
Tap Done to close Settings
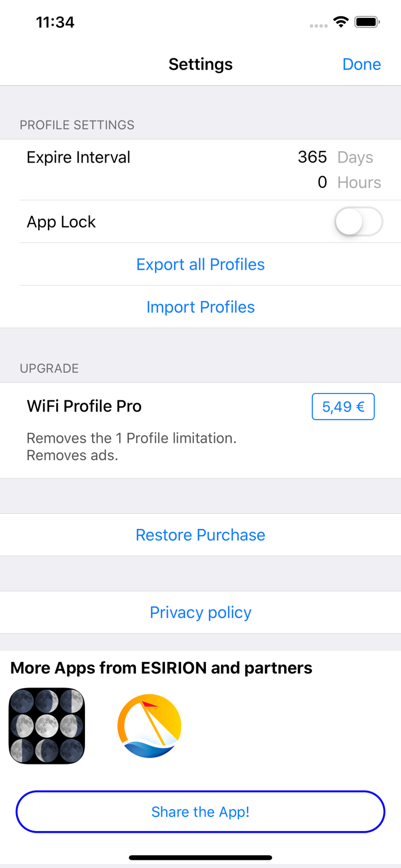coord(362,64)
